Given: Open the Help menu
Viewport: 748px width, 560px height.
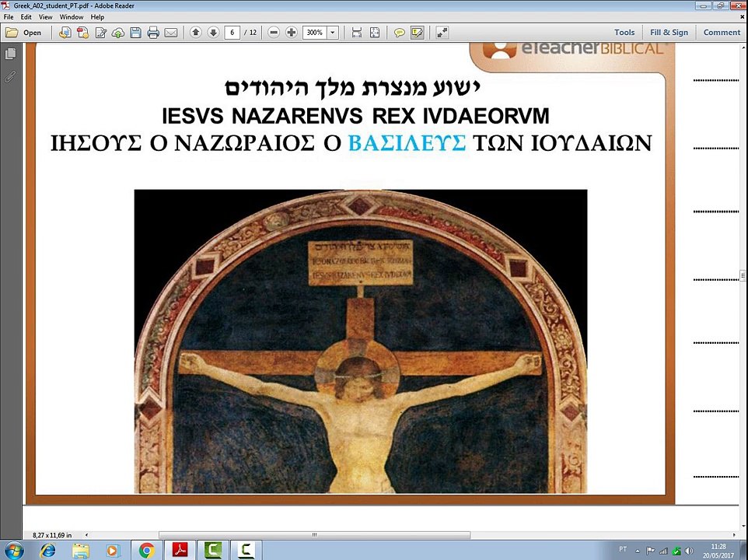Looking at the screenshot, I should pos(97,16).
